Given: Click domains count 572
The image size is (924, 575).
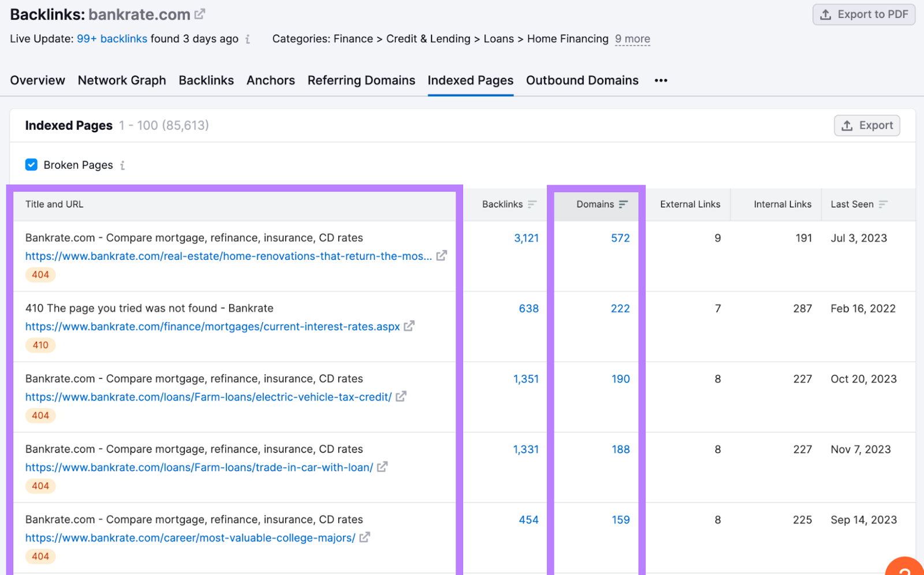Looking at the screenshot, I should coord(620,238).
